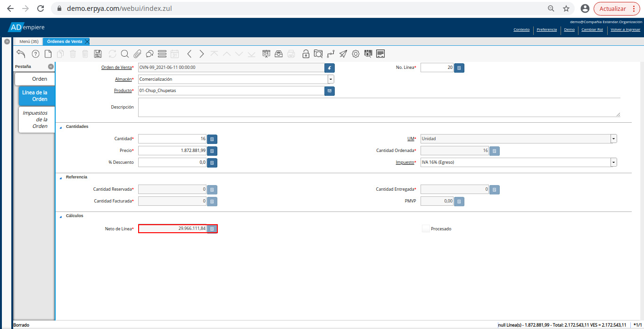
Task: Click the browser back arrow
Action: (10, 8)
